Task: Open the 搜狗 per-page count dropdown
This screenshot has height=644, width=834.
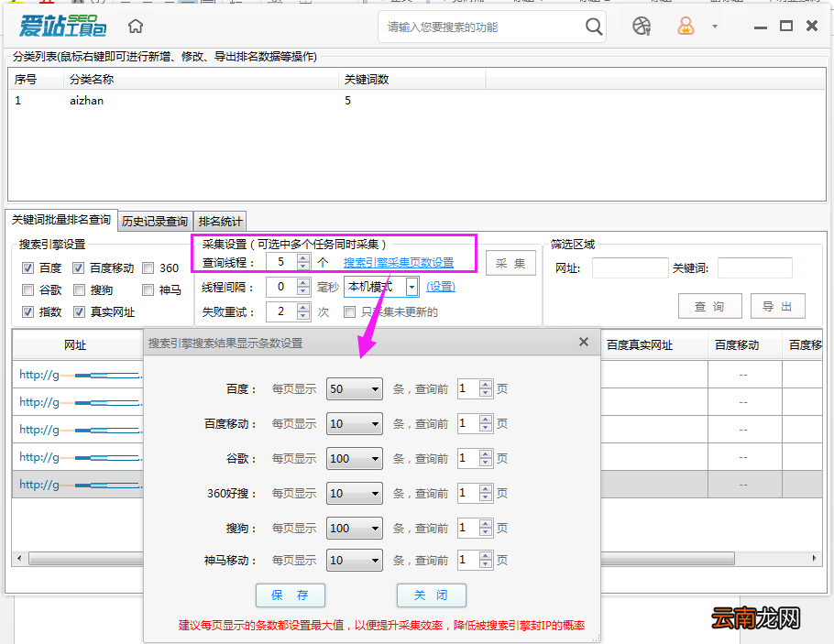Action: pyautogui.click(x=355, y=528)
